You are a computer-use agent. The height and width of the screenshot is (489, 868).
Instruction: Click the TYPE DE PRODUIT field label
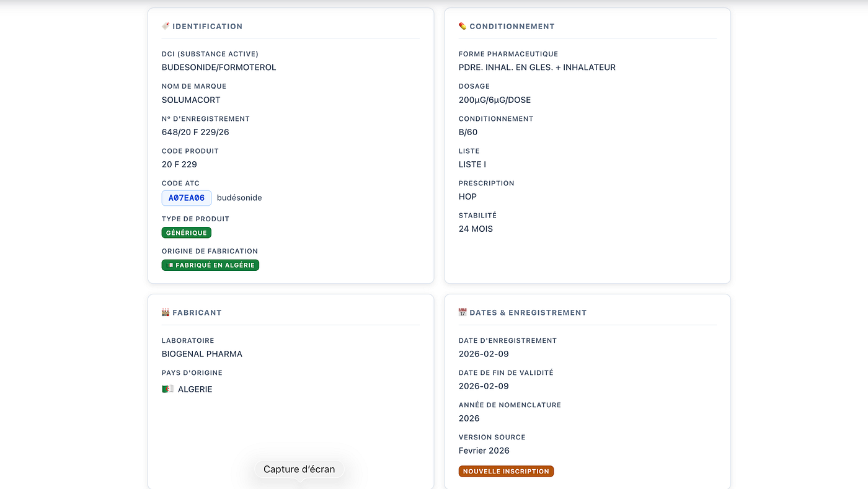tap(195, 219)
